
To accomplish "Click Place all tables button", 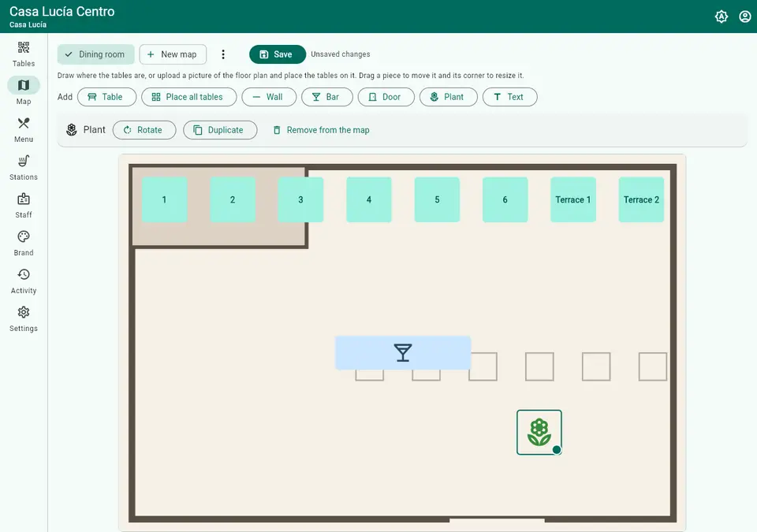I will click(188, 97).
